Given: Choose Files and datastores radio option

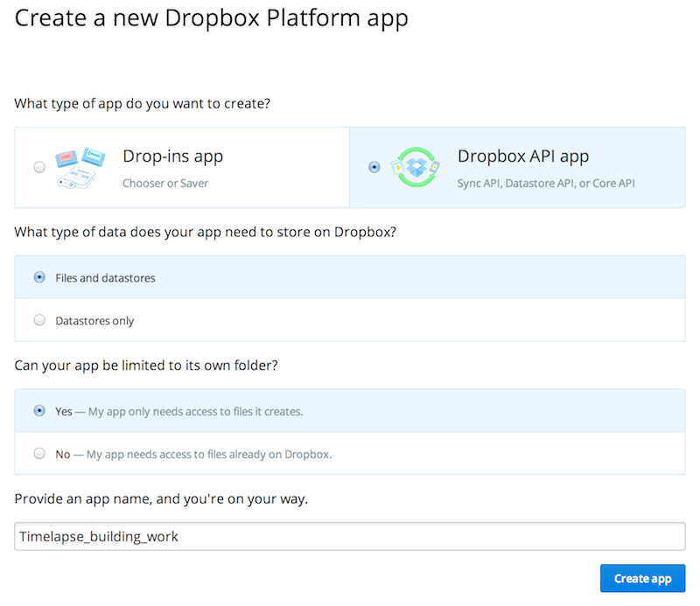Looking at the screenshot, I should pyautogui.click(x=39, y=277).
